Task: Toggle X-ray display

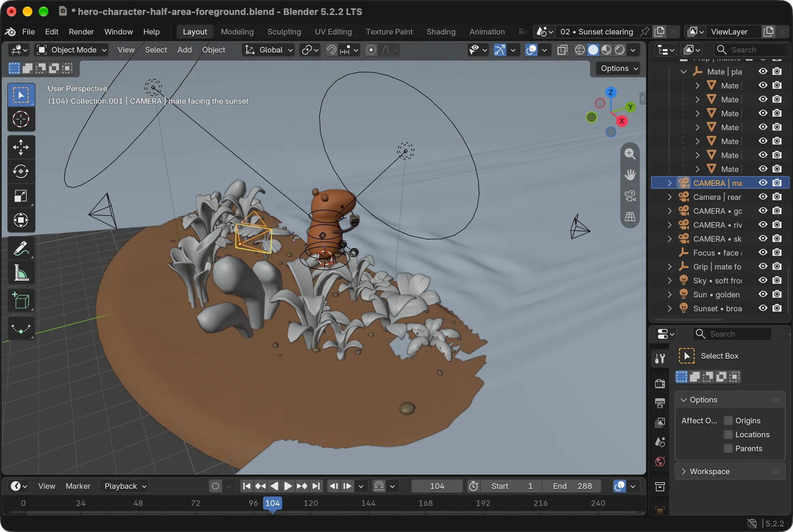Action: [562, 50]
